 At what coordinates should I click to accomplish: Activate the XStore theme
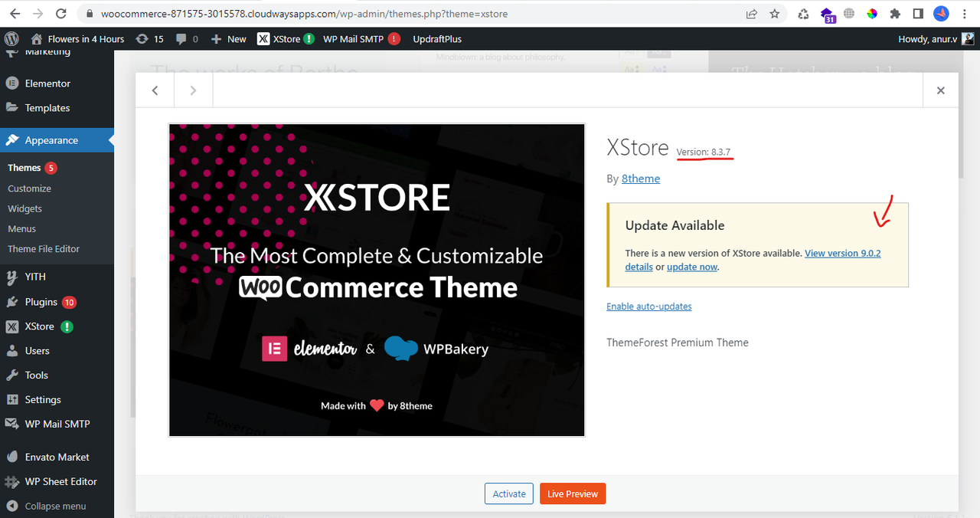[x=509, y=494]
